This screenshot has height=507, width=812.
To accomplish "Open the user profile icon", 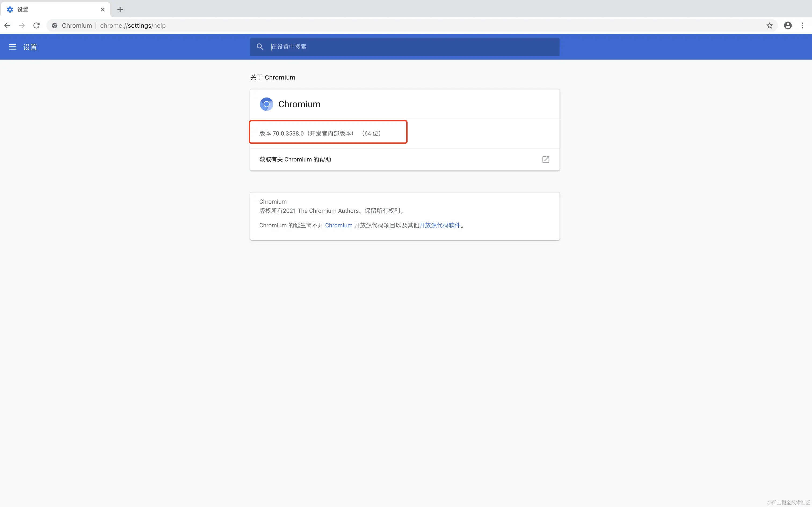I will click(x=788, y=25).
